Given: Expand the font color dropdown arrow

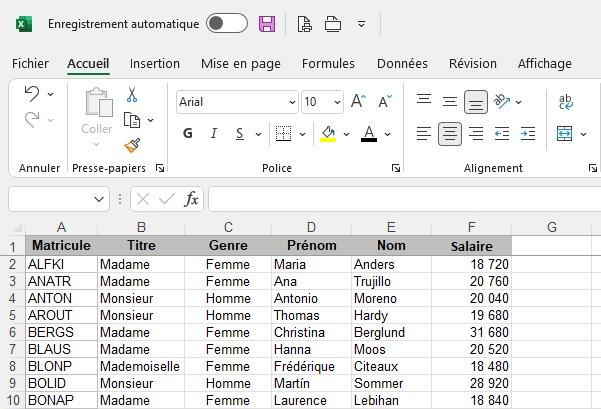Looking at the screenshot, I should click(x=388, y=134).
